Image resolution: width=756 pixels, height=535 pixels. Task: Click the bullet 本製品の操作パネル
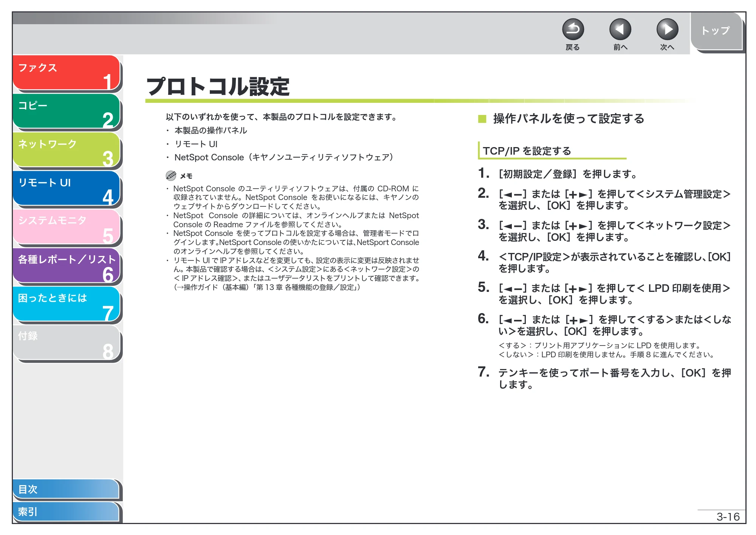[211, 130]
